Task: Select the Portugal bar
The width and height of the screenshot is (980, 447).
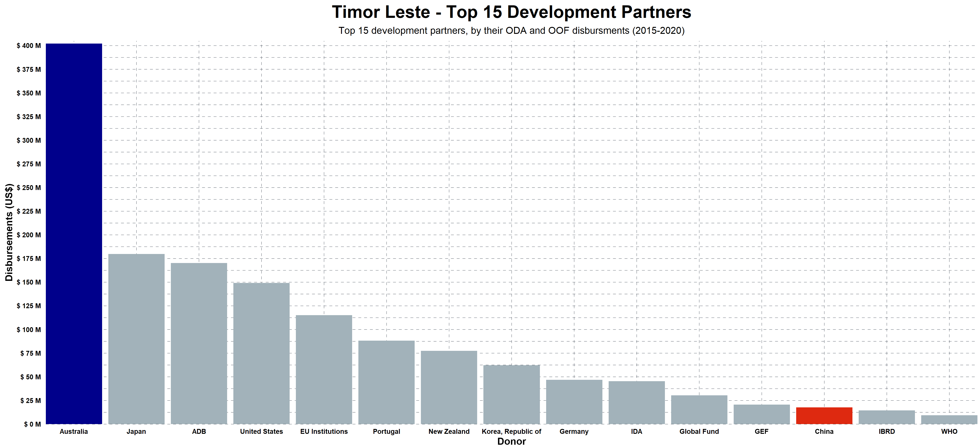Action: pos(387,382)
